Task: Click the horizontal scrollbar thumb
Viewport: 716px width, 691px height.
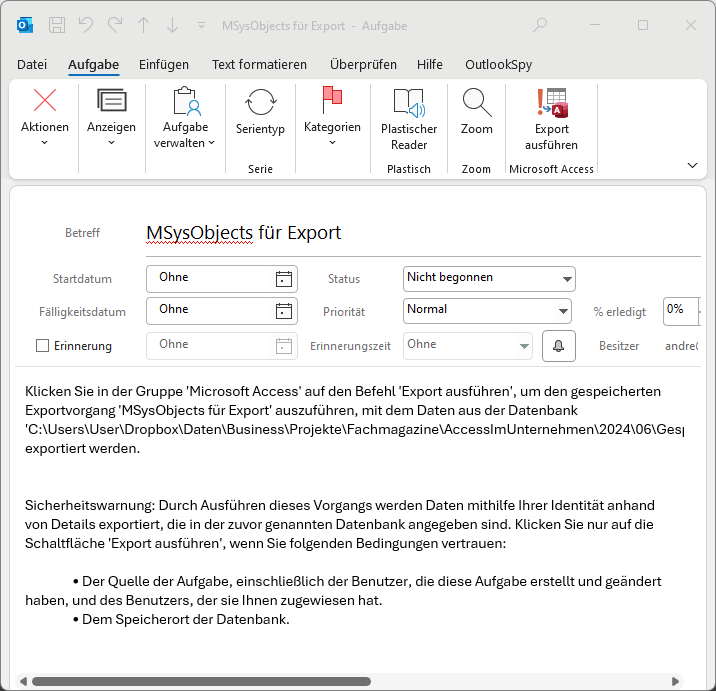Action: [x=201, y=681]
